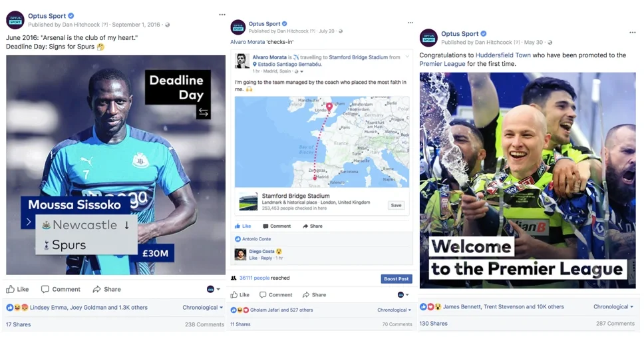Open three-dots menu on the Huddersfield post
The width and height of the screenshot is (644, 337).
coord(633,33)
